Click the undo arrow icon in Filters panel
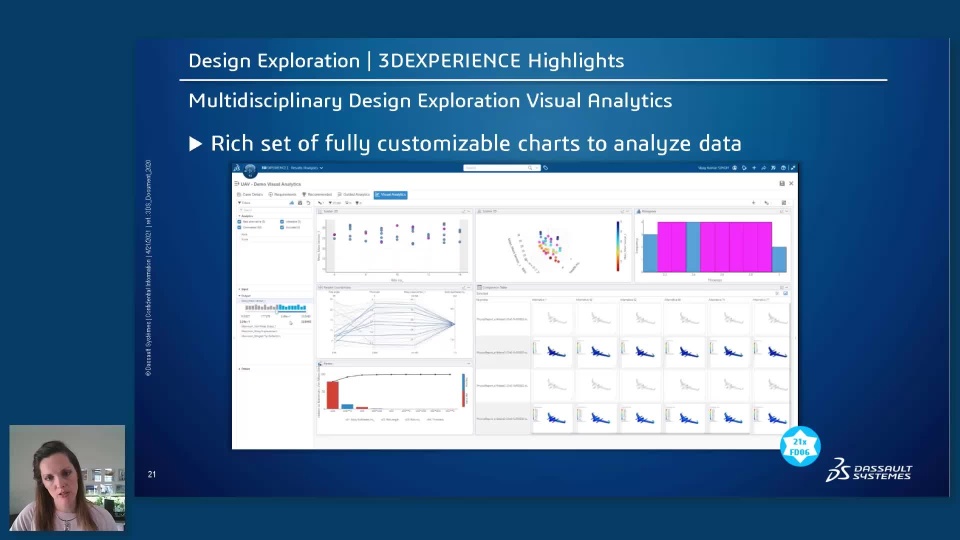 [309, 203]
